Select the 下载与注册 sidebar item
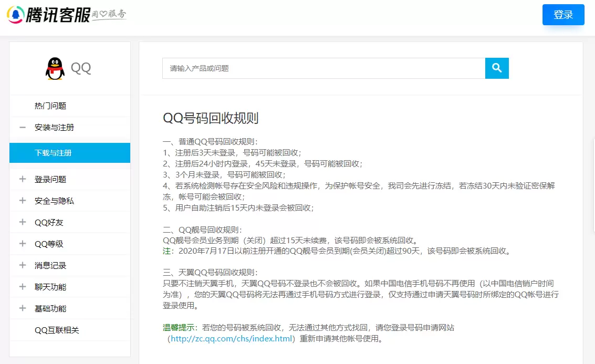Screen dimensions: 595x364 [x=70, y=153]
